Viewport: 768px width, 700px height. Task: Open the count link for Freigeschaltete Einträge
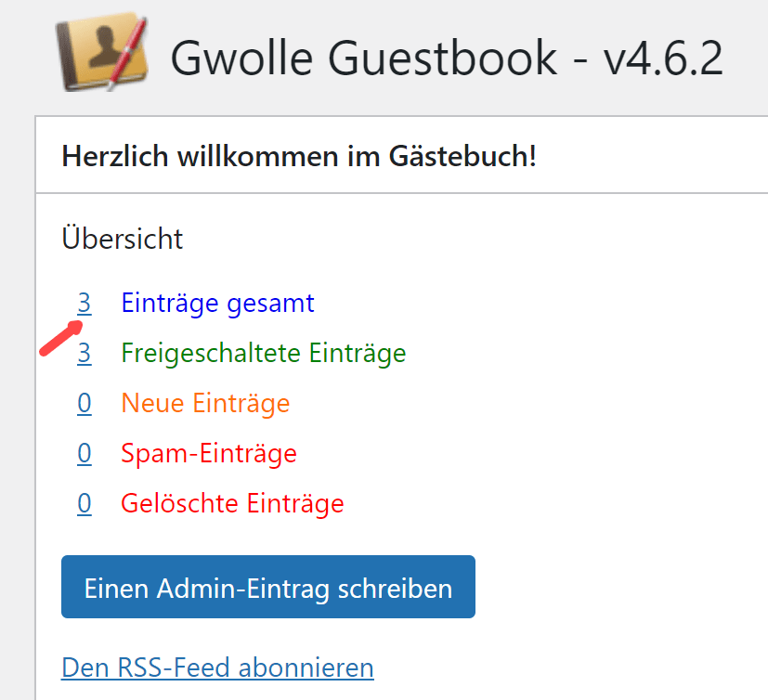(85, 354)
